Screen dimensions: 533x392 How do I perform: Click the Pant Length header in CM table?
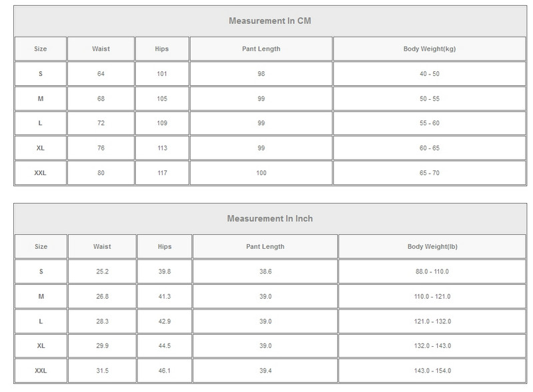tap(261, 49)
